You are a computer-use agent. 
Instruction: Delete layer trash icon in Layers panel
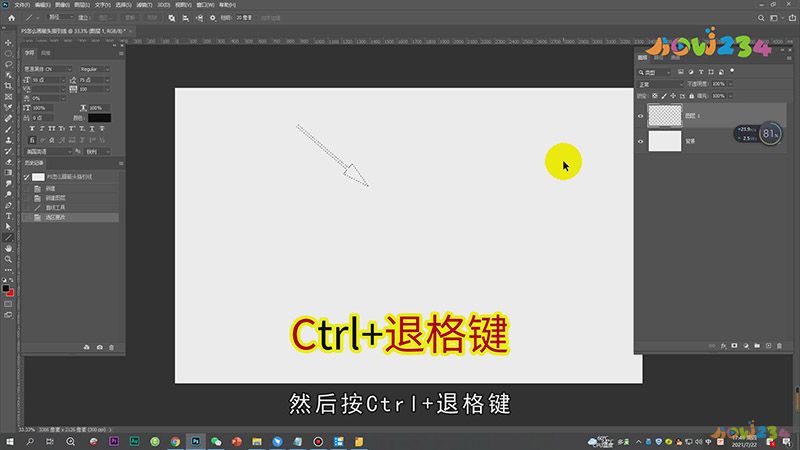[779, 346]
